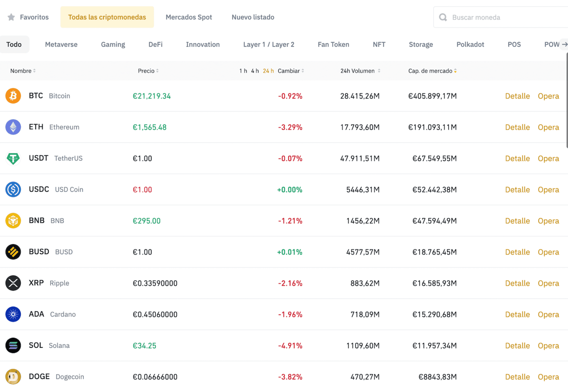Sort by Nombre column
Screen dimensions: 568x392
pos(23,71)
